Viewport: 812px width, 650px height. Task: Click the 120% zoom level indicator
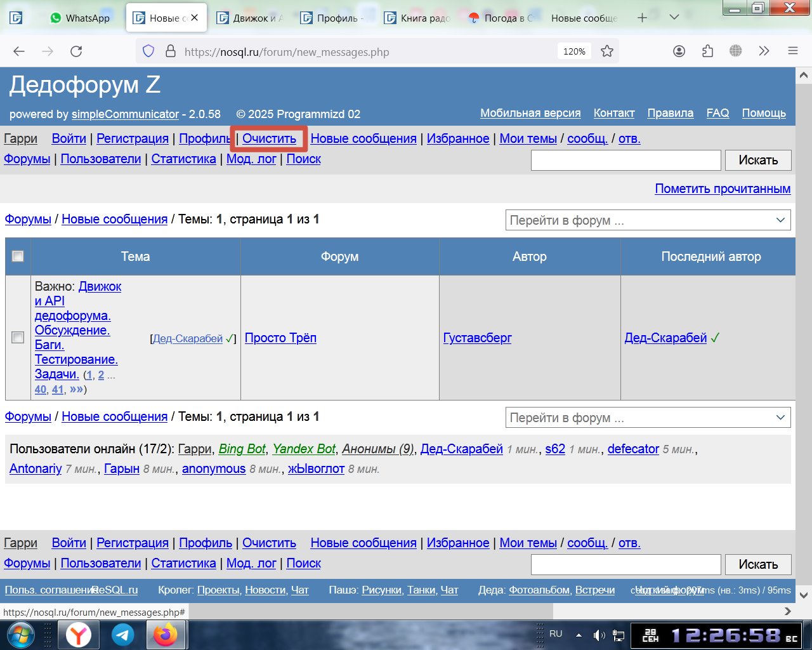(574, 51)
